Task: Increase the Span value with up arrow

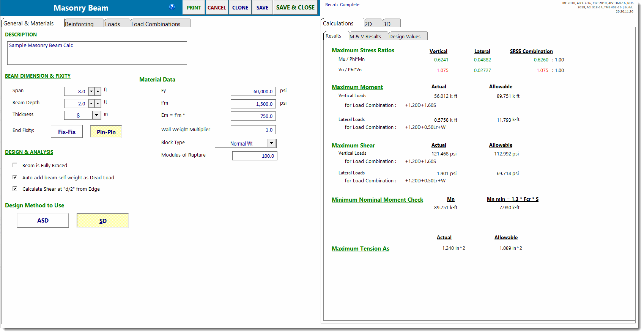Action: pos(98,91)
